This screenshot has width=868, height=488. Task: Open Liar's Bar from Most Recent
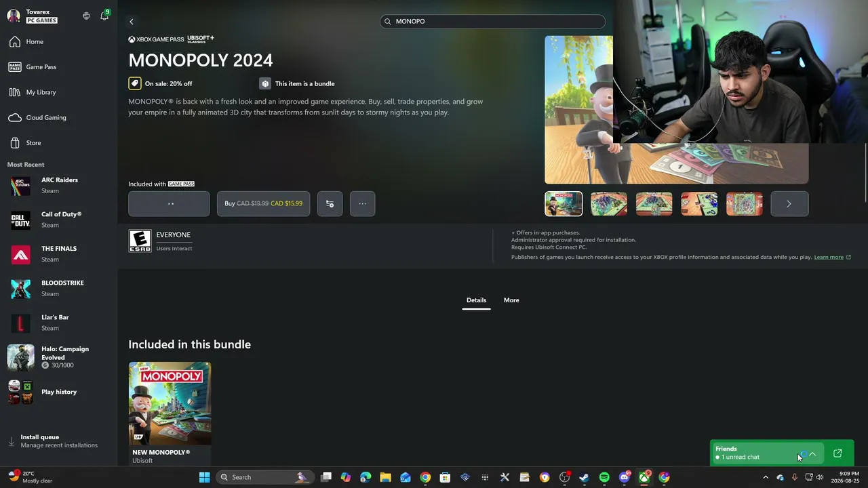(x=58, y=323)
